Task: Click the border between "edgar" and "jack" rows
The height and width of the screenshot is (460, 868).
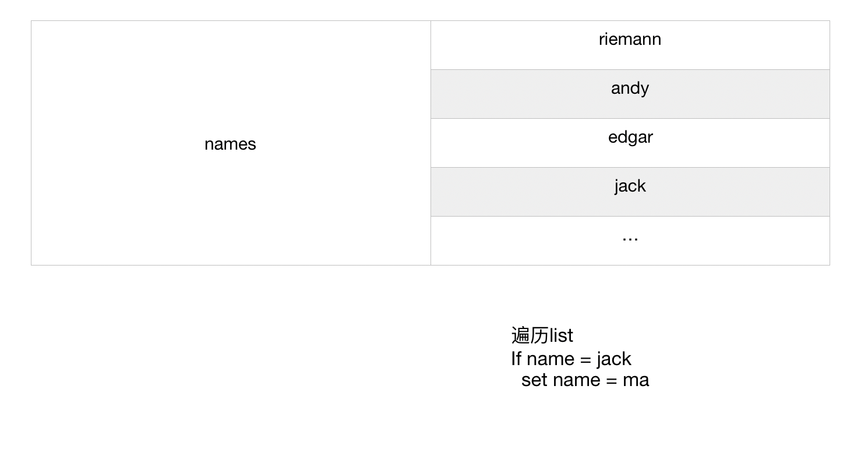Action: pyautogui.click(x=630, y=167)
